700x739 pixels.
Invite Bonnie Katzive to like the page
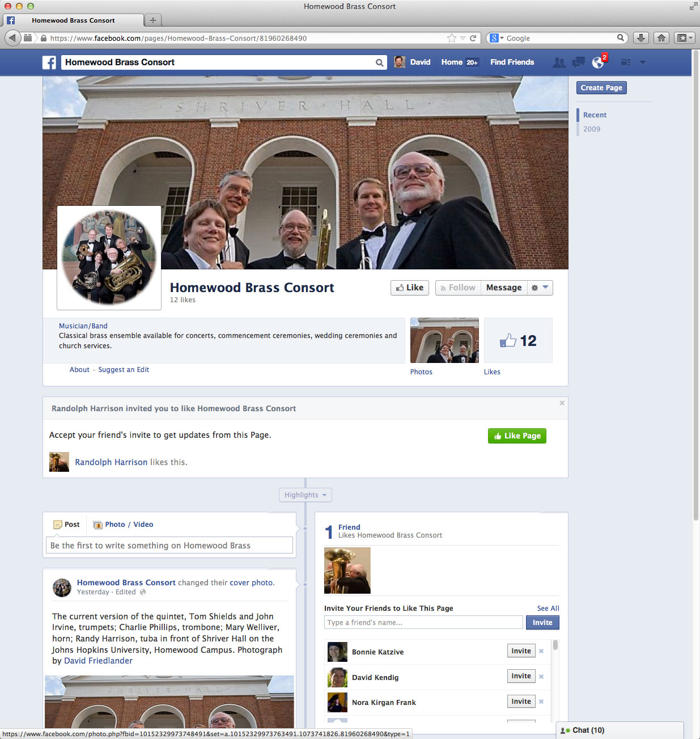click(x=521, y=651)
